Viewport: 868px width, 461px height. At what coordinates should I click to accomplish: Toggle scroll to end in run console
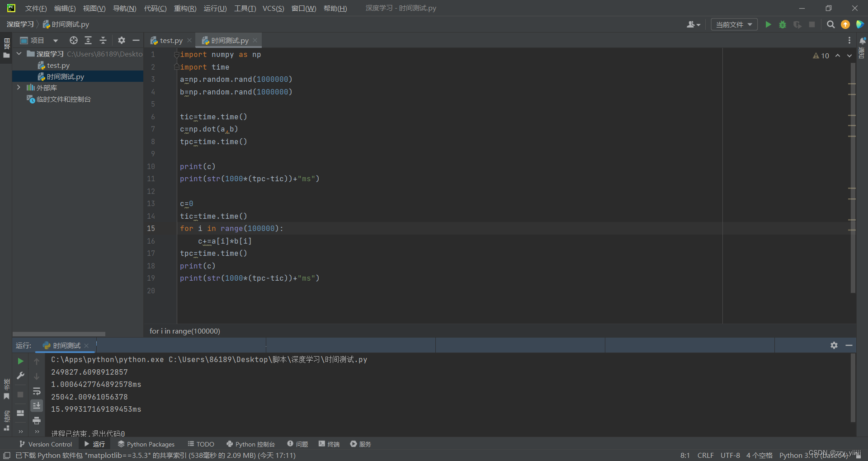[x=37, y=405]
